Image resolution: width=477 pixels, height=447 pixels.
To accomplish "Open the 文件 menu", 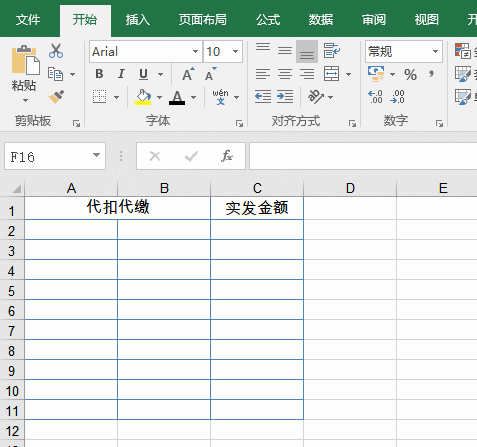I will coord(28,20).
